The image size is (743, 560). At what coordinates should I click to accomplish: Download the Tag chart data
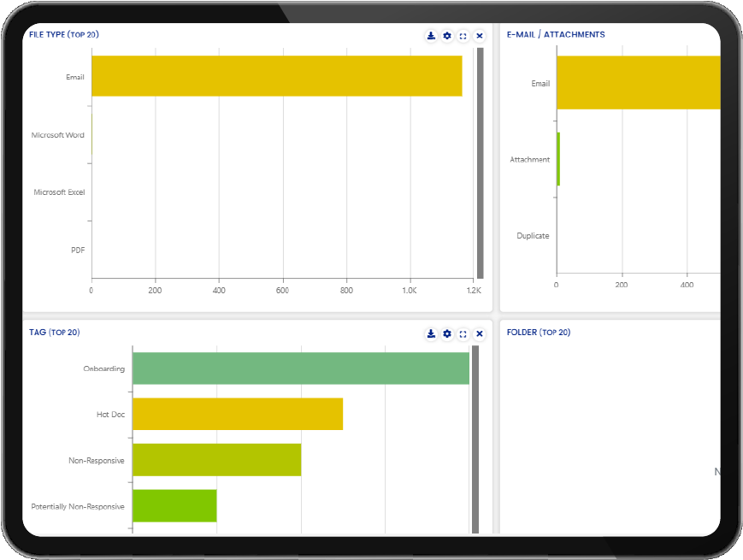tap(431, 333)
